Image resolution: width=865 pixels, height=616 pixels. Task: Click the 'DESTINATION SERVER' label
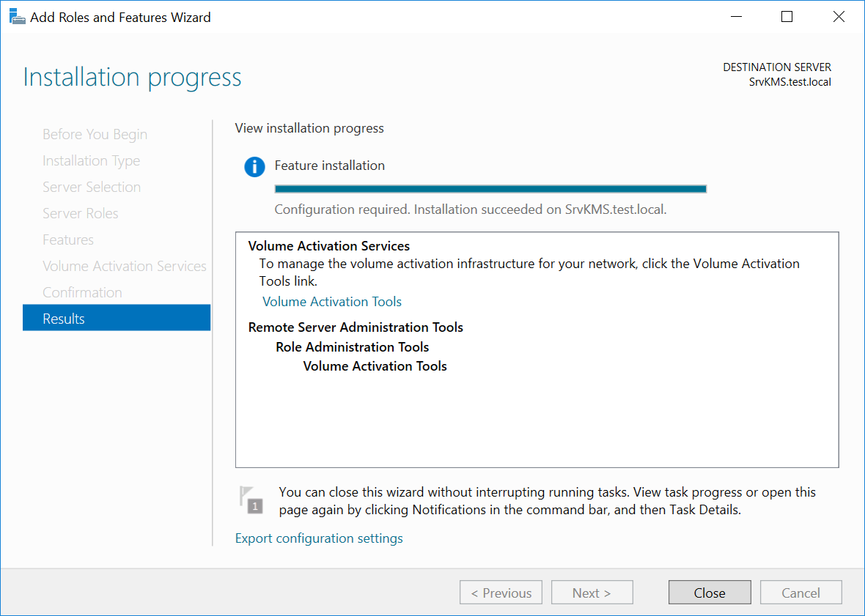click(x=777, y=67)
